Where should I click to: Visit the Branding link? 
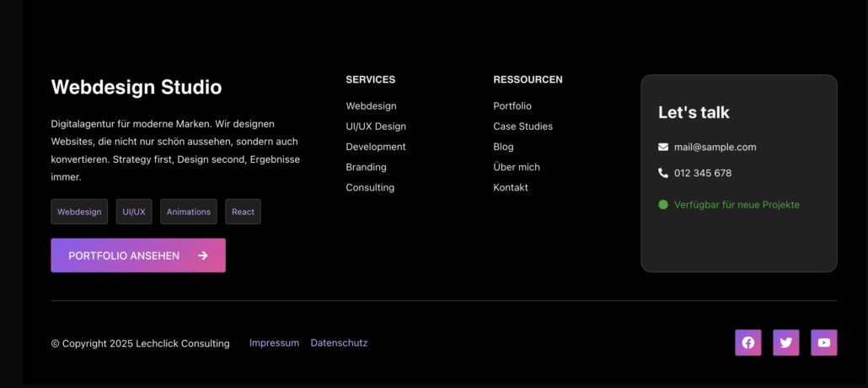click(x=366, y=167)
